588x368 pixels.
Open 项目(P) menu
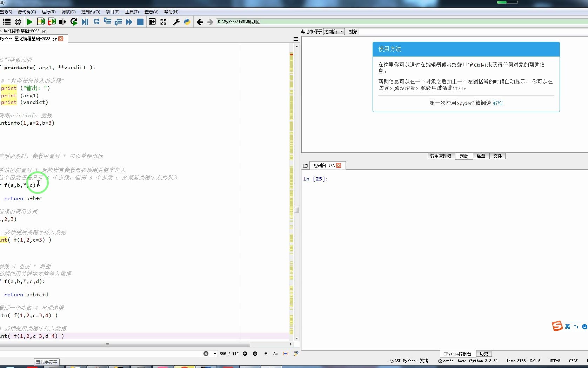click(x=113, y=12)
